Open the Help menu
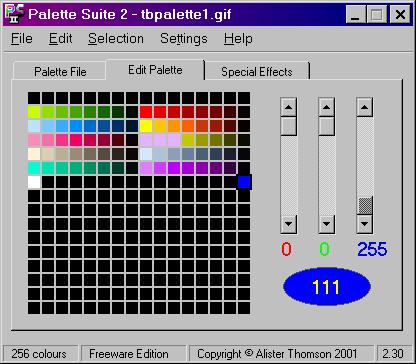This screenshot has width=416, height=364. [x=238, y=39]
